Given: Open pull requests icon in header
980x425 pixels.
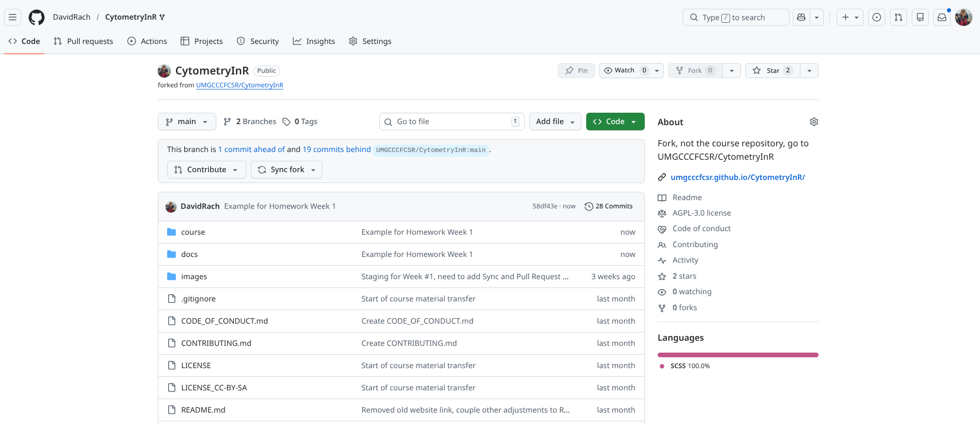Looking at the screenshot, I should pyautogui.click(x=898, y=17).
